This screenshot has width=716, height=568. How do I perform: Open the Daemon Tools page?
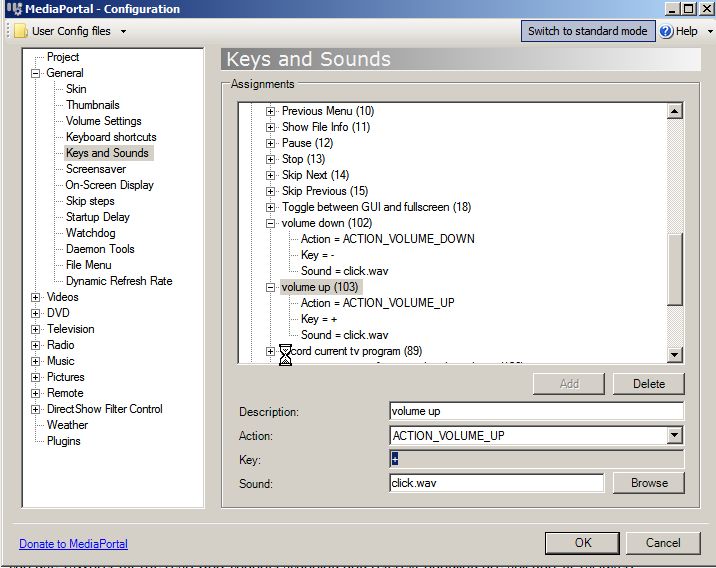(100, 249)
